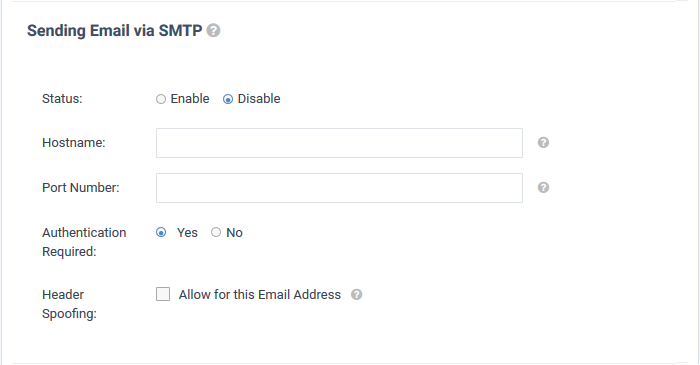Viewport: 700px width, 365px height.
Task: Select the Enable status radio circle
Action: [x=161, y=99]
